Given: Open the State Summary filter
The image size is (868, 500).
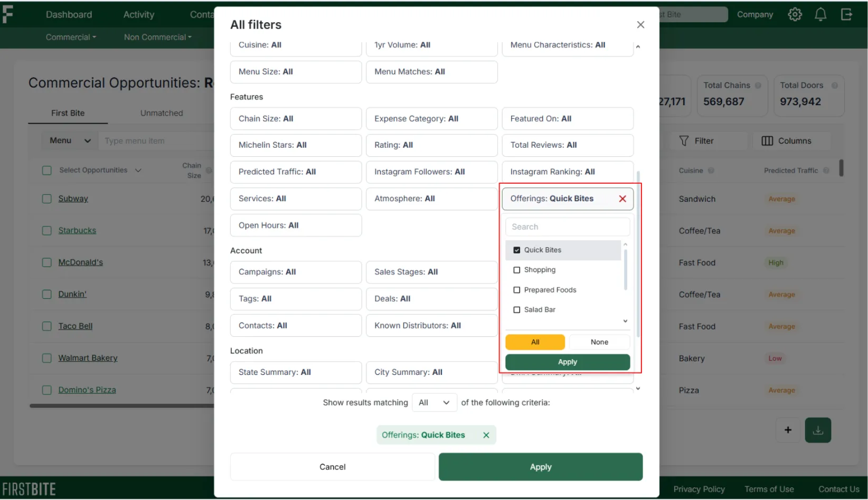Looking at the screenshot, I should pyautogui.click(x=296, y=373).
